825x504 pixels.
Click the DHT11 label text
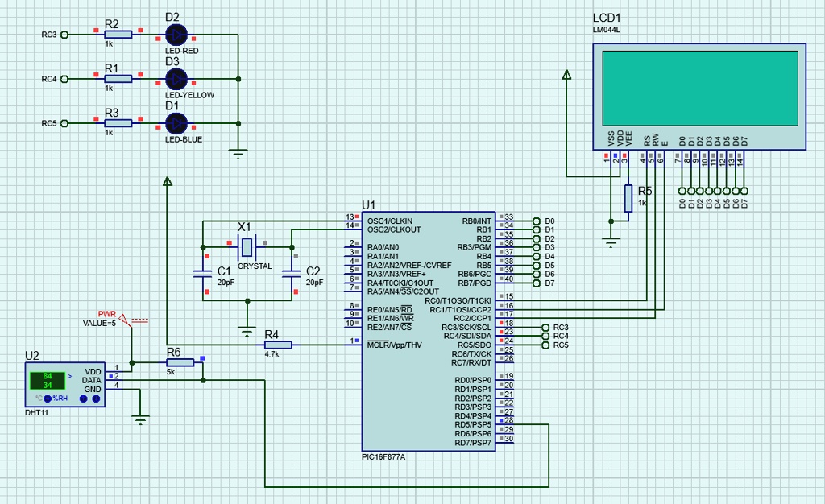(x=36, y=413)
